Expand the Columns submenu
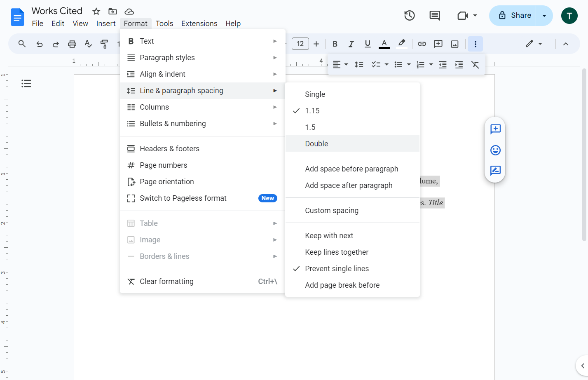The height and width of the screenshot is (380, 588). [203, 107]
